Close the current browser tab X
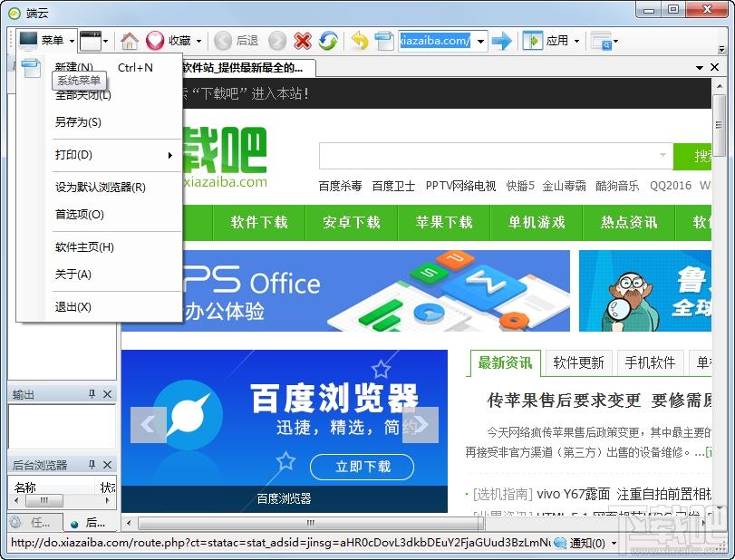 pos(714,67)
